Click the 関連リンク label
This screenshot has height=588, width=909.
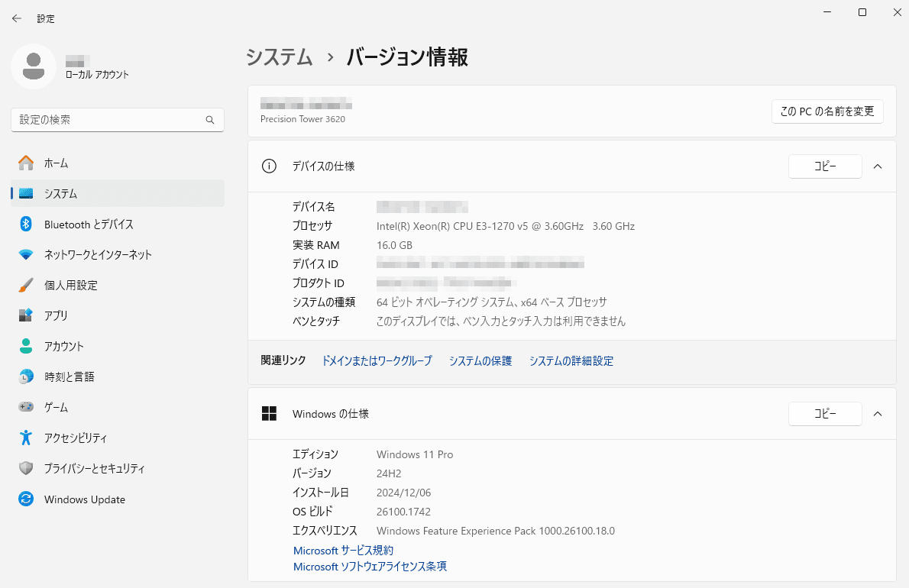point(283,360)
